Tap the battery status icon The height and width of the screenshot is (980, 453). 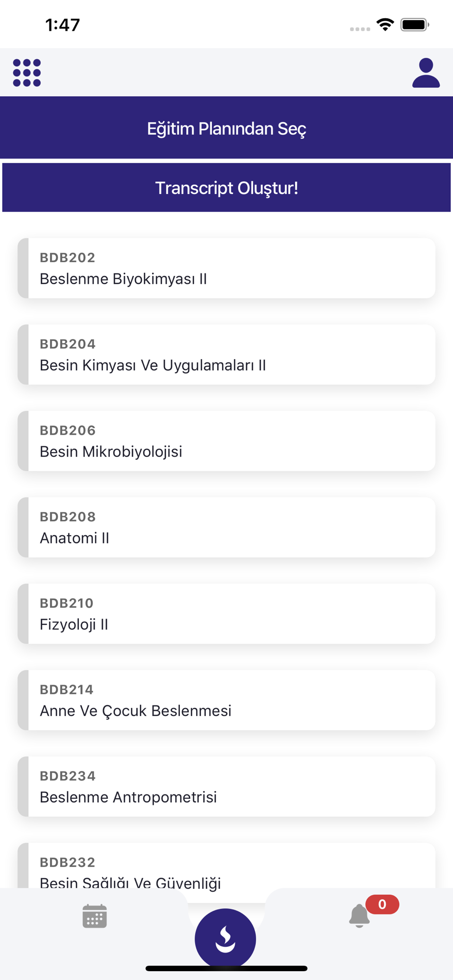coord(415,24)
